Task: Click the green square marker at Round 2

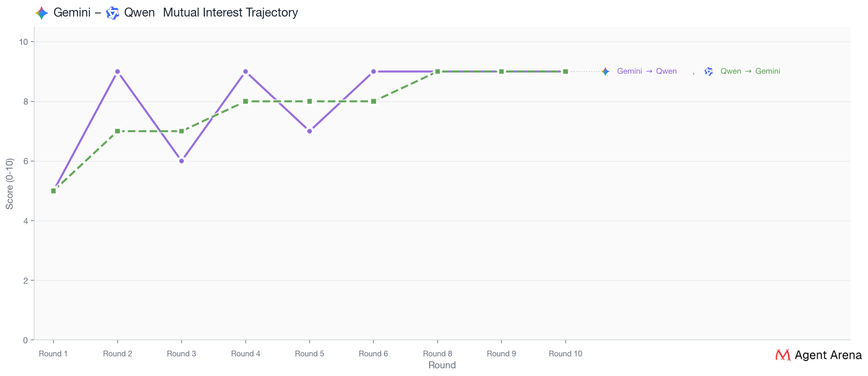Action: point(118,131)
